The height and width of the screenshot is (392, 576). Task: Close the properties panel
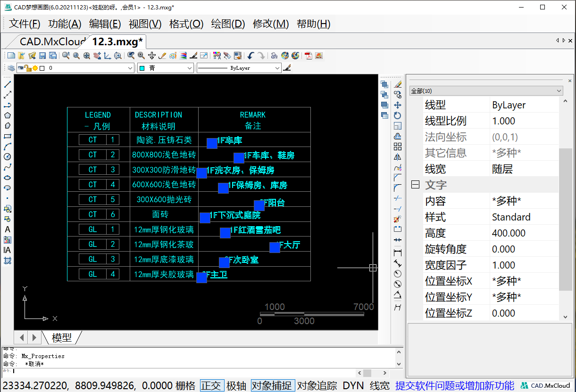(570, 81)
